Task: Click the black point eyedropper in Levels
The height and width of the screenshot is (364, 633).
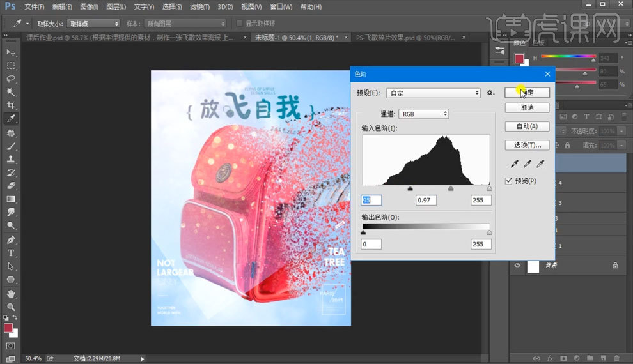Action: click(514, 163)
